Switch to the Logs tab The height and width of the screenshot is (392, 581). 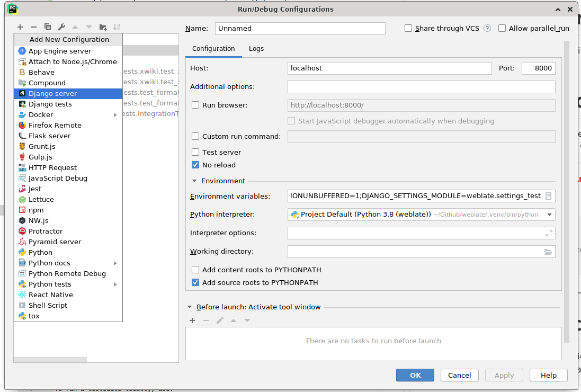coord(256,48)
